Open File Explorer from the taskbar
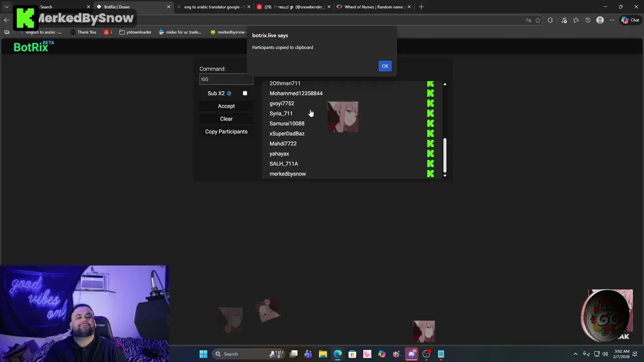 point(323,354)
